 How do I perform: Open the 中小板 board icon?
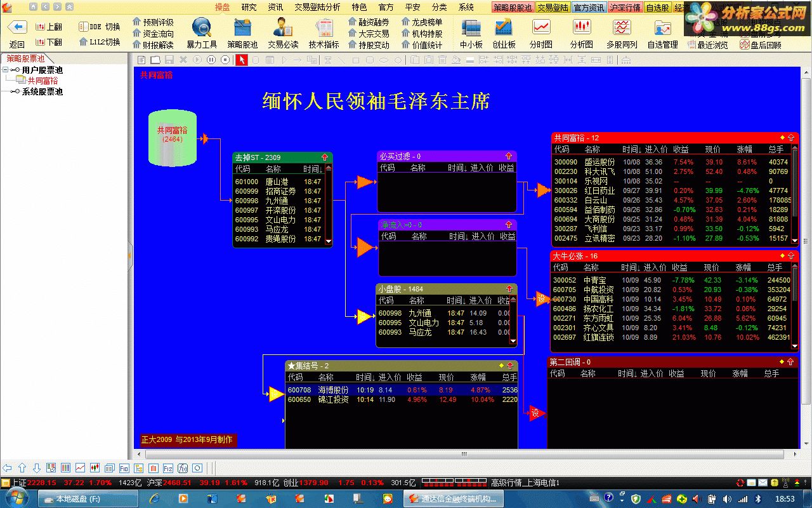(471, 27)
